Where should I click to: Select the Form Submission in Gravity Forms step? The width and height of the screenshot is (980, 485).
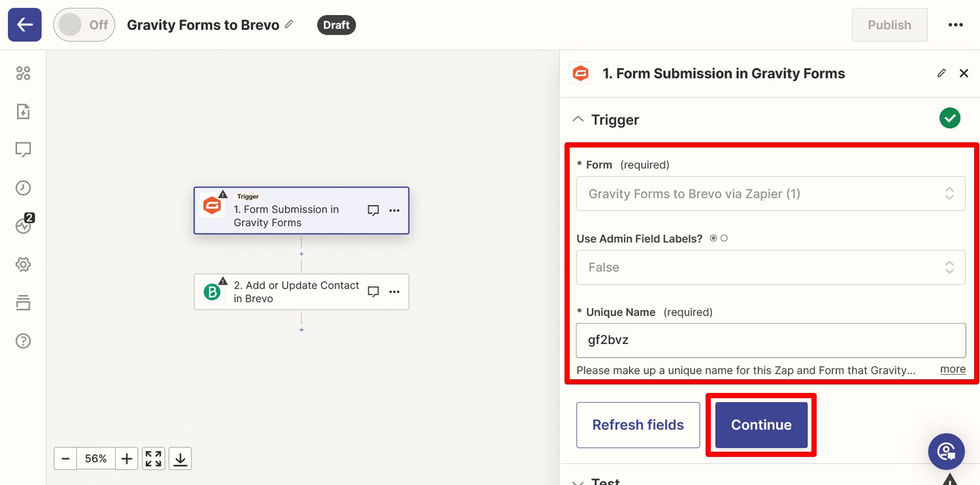[301, 210]
